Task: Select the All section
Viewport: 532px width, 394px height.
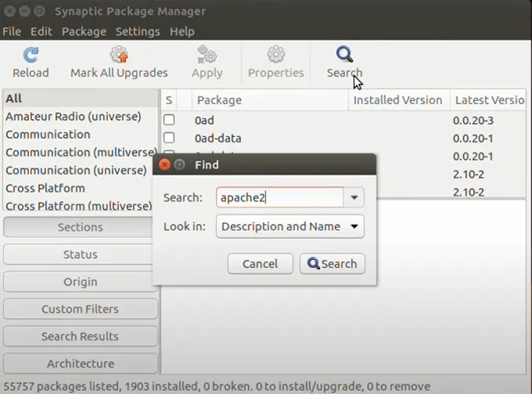Action: 81,99
